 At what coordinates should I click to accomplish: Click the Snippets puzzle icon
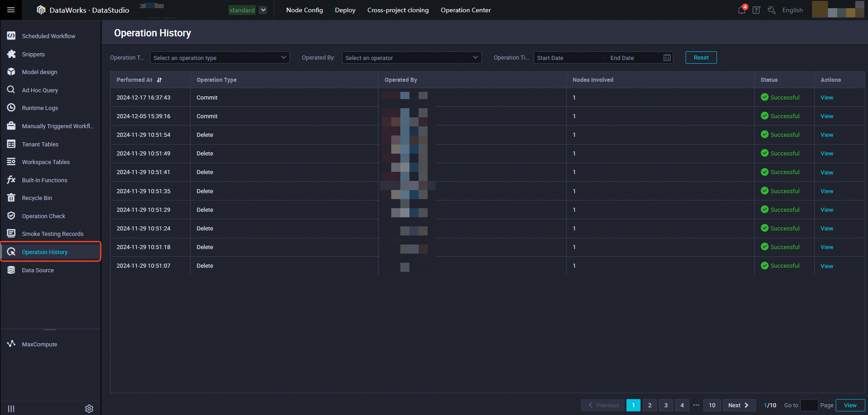(x=11, y=54)
